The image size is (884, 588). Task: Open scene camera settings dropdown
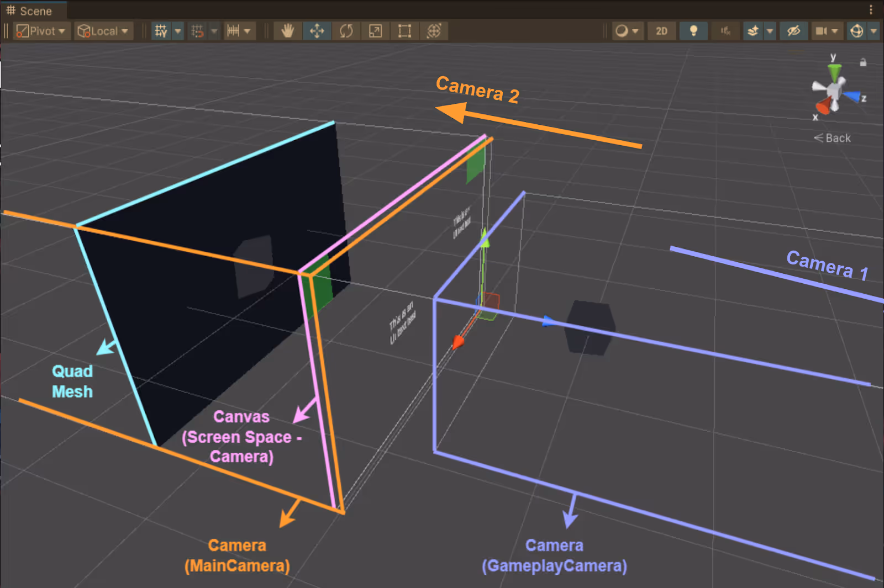(827, 31)
